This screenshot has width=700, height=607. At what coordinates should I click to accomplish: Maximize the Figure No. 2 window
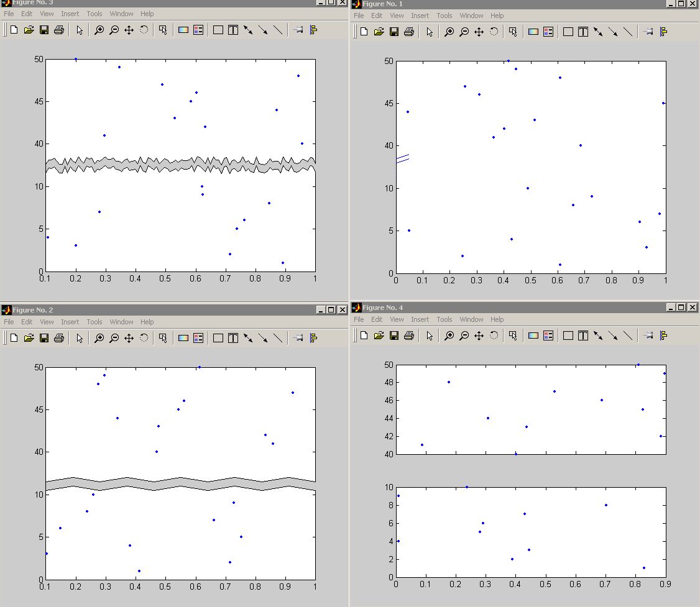(331, 309)
